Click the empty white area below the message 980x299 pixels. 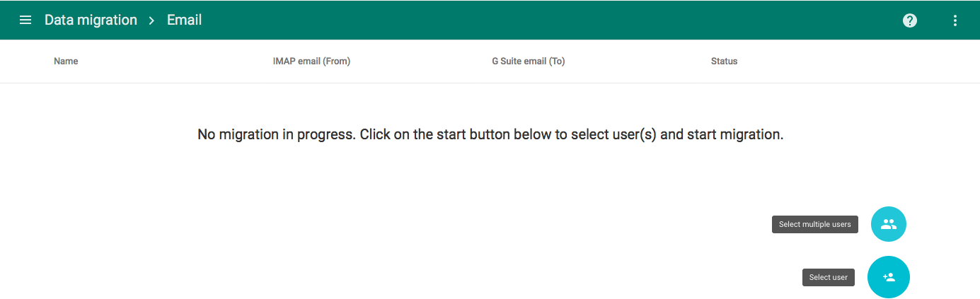[425, 226]
